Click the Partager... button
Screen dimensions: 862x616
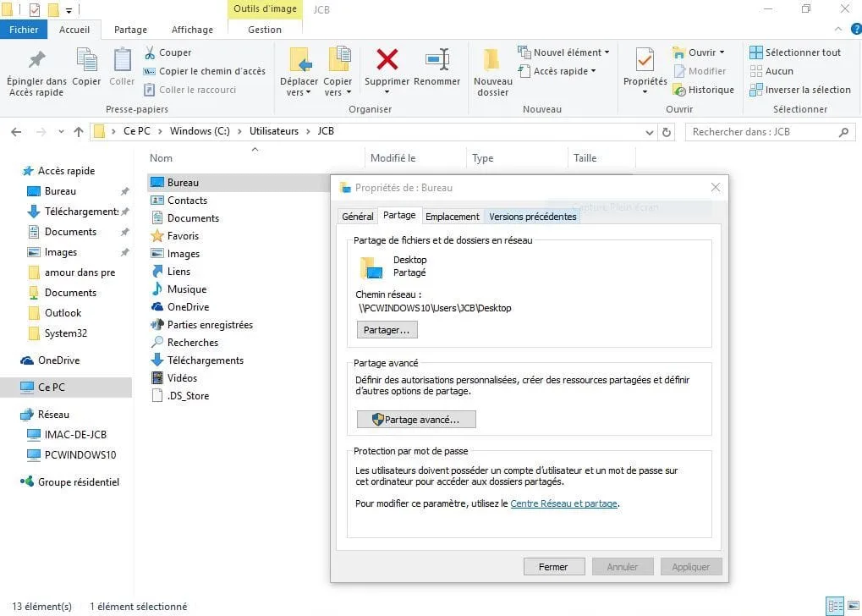[387, 330]
